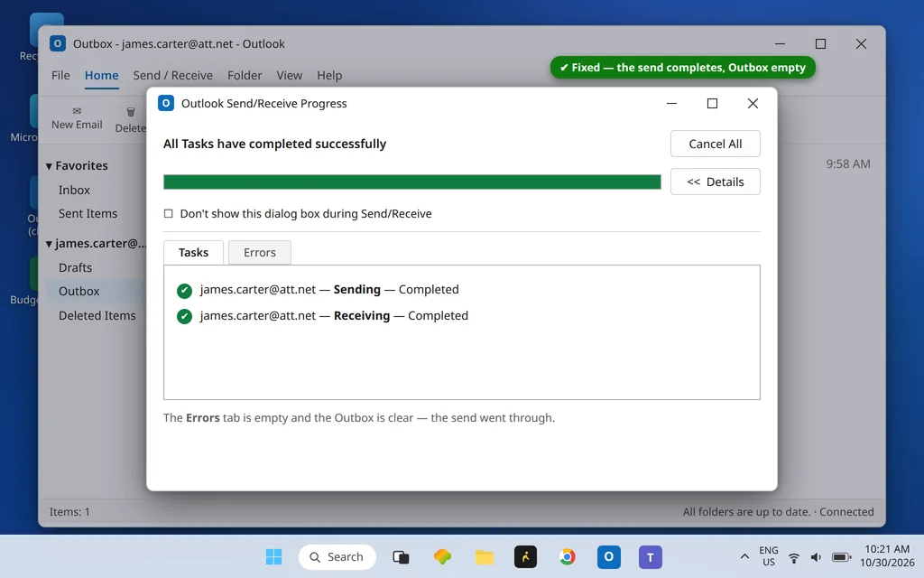Viewport: 924px width, 578px height.
Task: Minimize the Send/Receive Progress dialog
Action: point(671,103)
